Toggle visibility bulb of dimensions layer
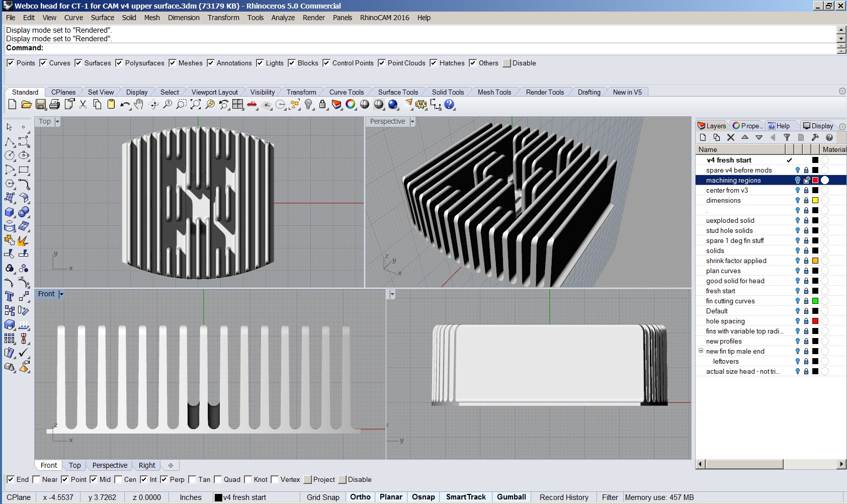This screenshot has height=504, width=847. tap(797, 200)
